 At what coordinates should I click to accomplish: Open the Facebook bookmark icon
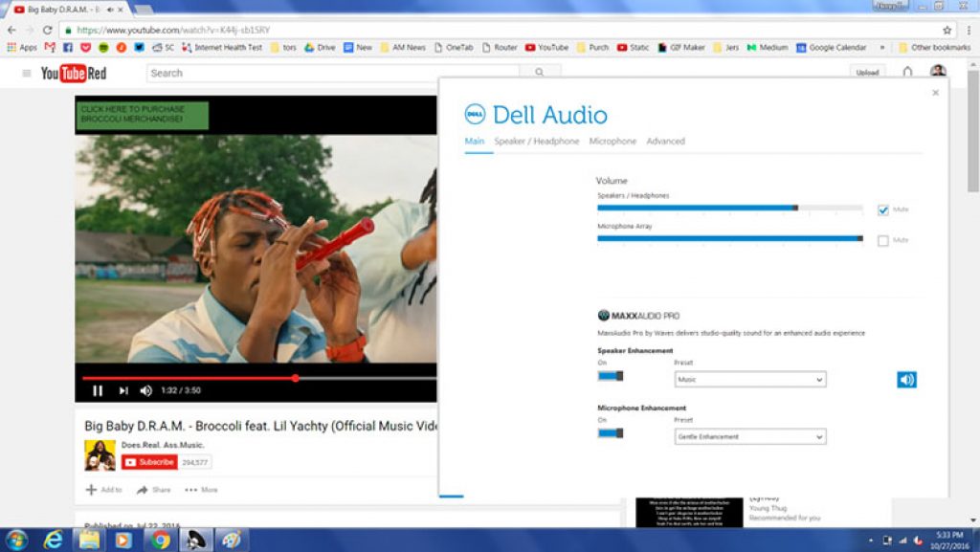click(68, 48)
